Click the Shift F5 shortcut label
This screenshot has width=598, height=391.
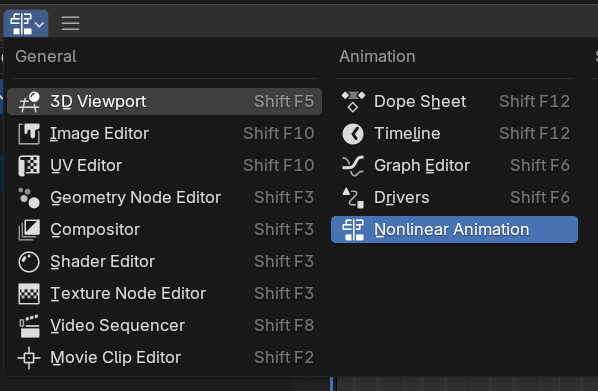click(284, 102)
